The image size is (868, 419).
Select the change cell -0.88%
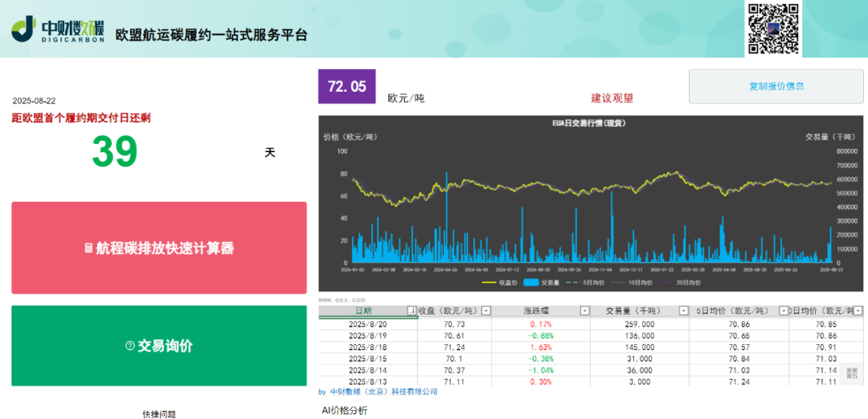click(x=541, y=335)
